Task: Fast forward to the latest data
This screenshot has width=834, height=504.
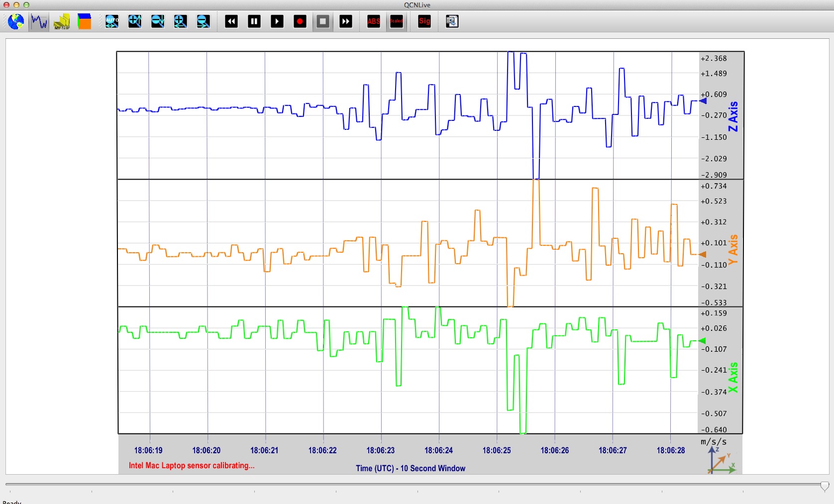Action: (346, 21)
